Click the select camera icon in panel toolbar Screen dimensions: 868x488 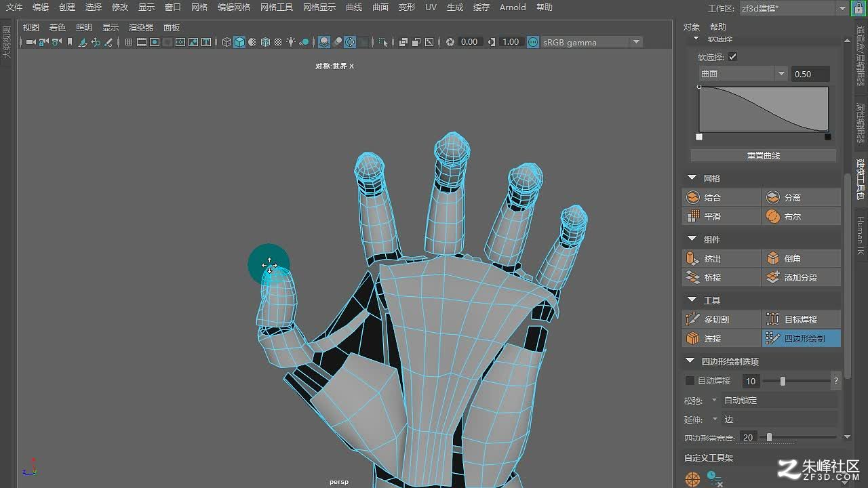(31, 42)
